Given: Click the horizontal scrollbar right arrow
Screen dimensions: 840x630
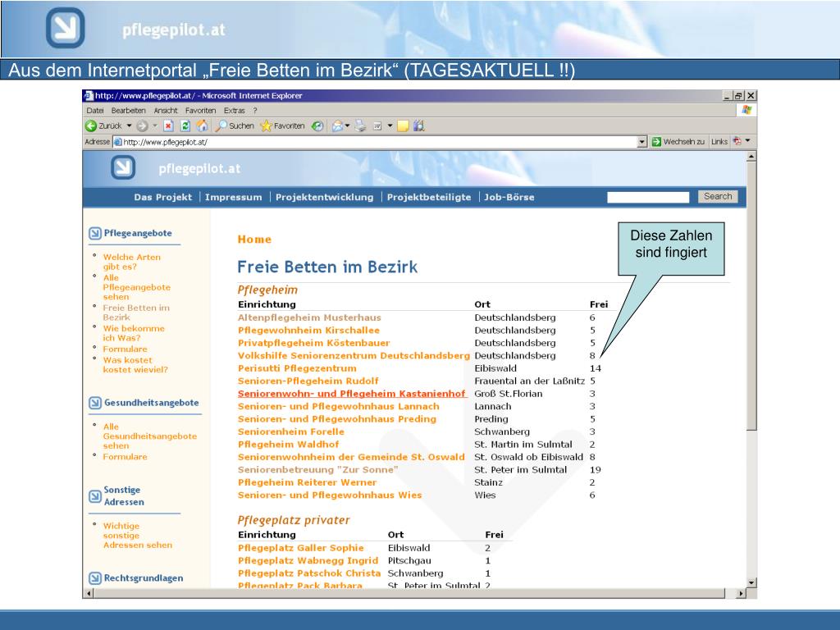Looking at the screenshot, I should pos(741,593).
